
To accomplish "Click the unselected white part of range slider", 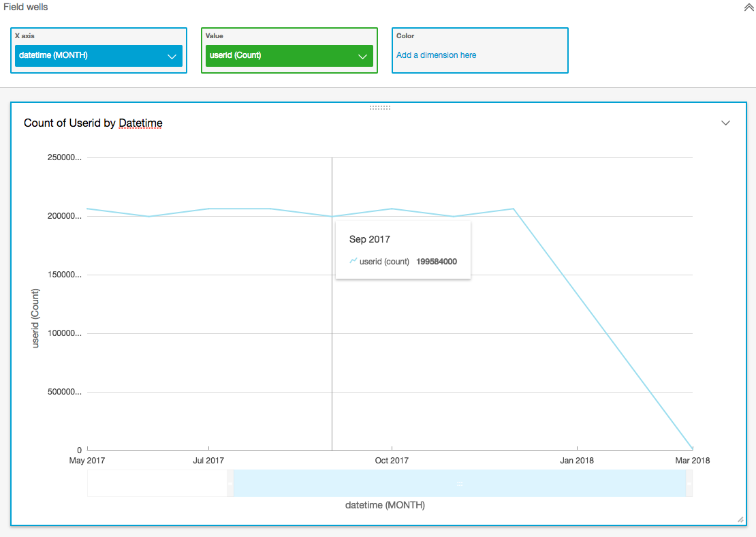I will [157, 483].
